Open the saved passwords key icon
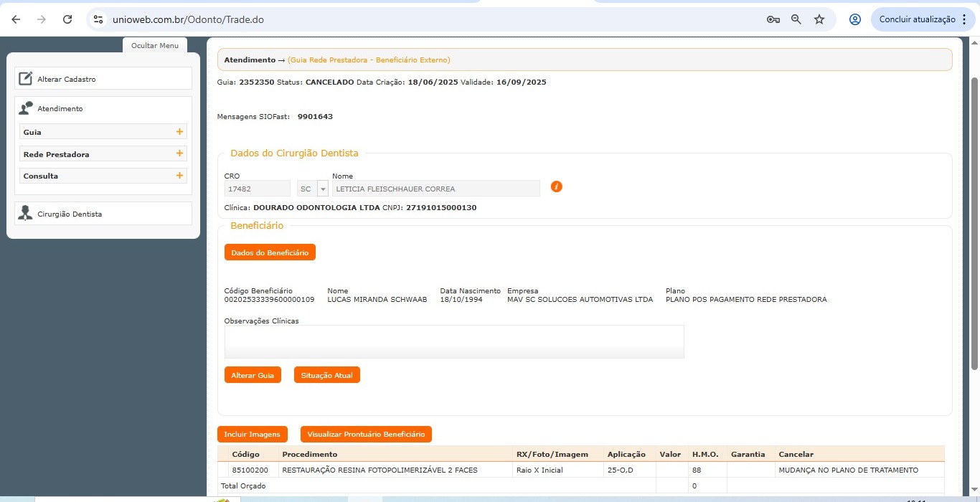Viewport: 980px width, 502px height. click(773, 19)
